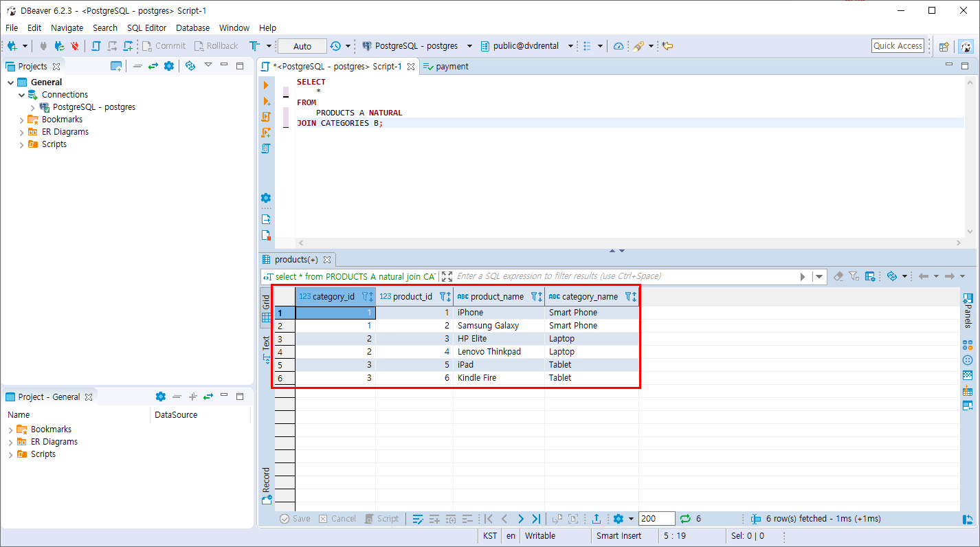Expand Bookmarks in the Projects tree
This screenshot has height=547, width=980.
(x=21, y=120)
